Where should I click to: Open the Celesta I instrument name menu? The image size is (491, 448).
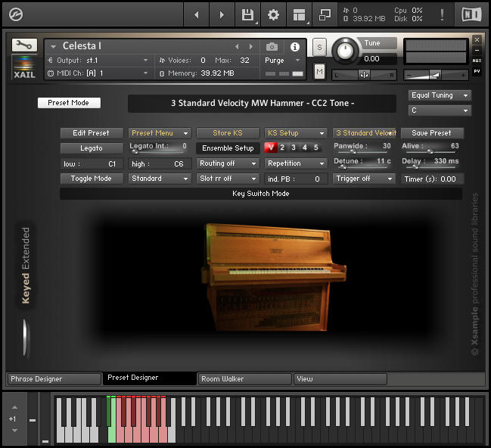click(x=53, y=47)
